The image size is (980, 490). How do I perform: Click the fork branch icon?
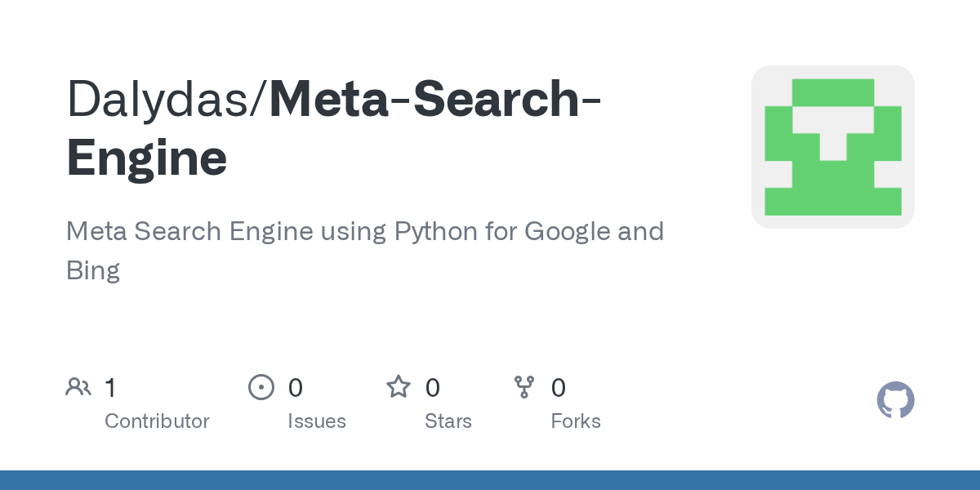tap(523, 387)
